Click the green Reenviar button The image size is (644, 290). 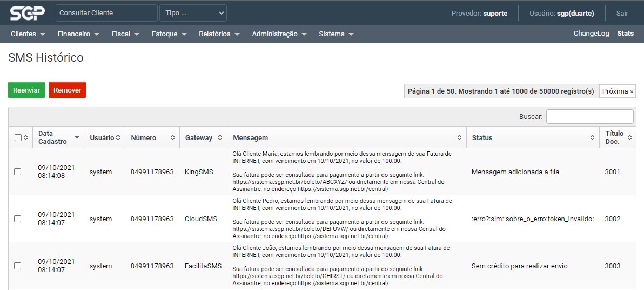click(26, 90)
